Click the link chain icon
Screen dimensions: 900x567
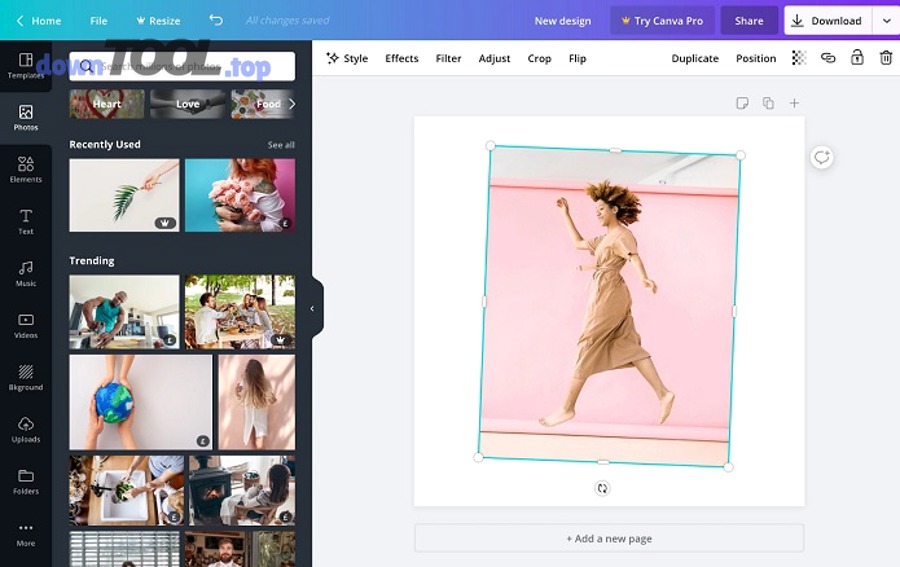(x=828, y=58)
